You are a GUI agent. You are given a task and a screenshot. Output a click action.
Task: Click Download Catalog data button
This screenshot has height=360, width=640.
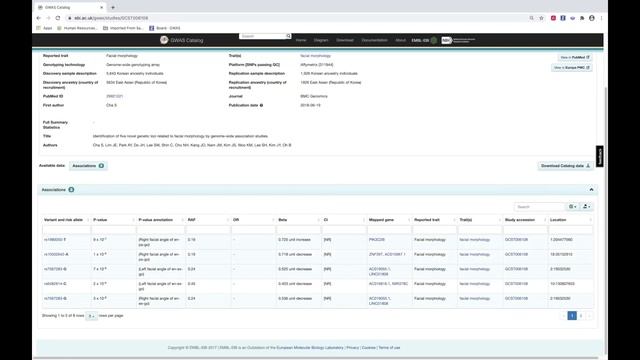565,166
